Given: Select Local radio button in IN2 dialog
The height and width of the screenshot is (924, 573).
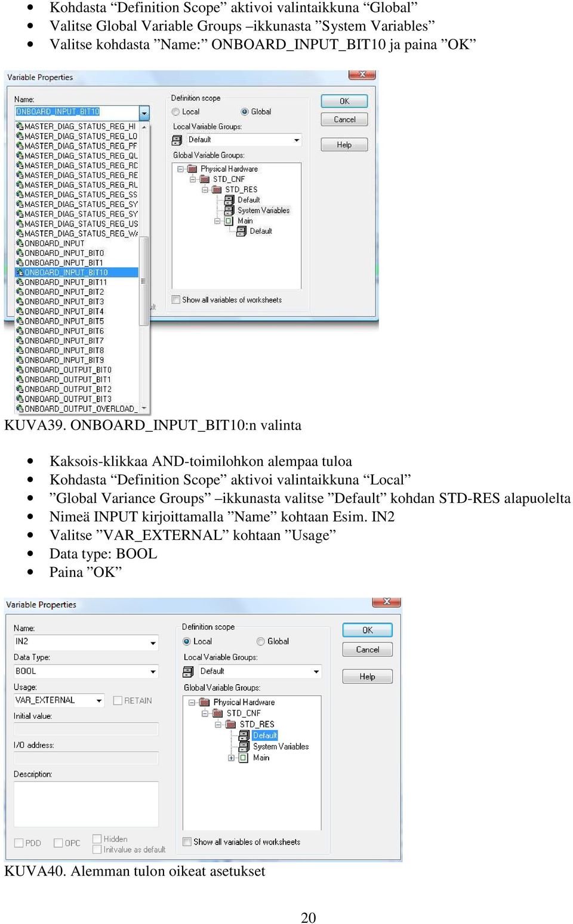Looking at the screenshot, I should click(187, 641).
